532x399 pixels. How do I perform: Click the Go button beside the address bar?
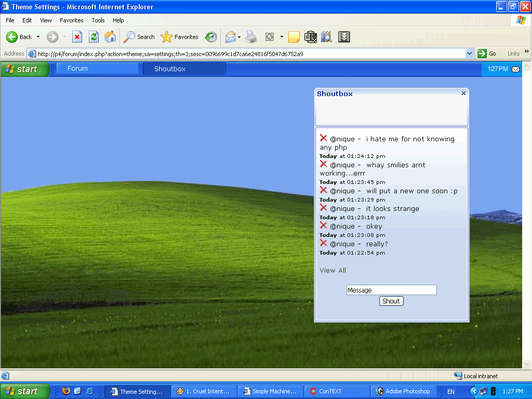point(487,54)
